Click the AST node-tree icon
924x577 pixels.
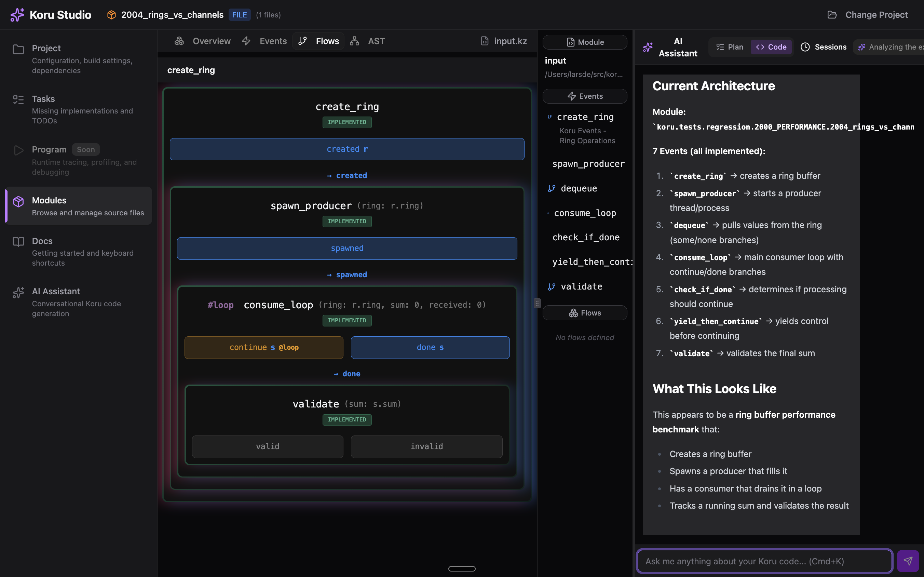click(354, 41)
